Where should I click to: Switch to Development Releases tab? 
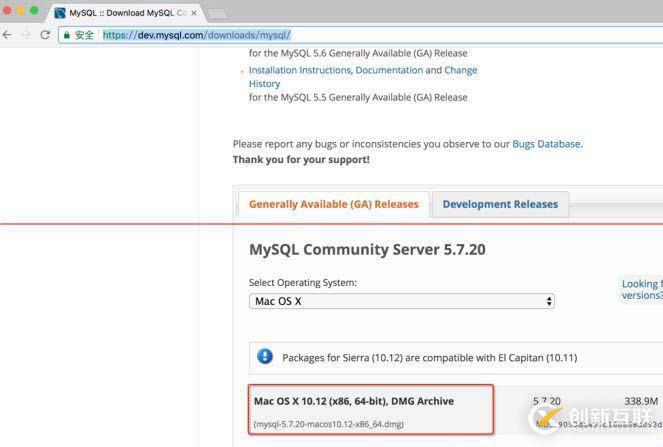500,204
